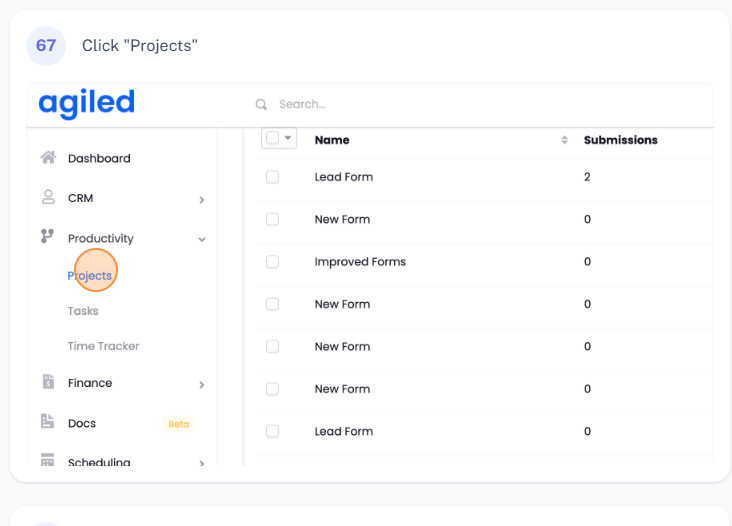
Task: Click the CRM person icon
Action: pos(47,197)
